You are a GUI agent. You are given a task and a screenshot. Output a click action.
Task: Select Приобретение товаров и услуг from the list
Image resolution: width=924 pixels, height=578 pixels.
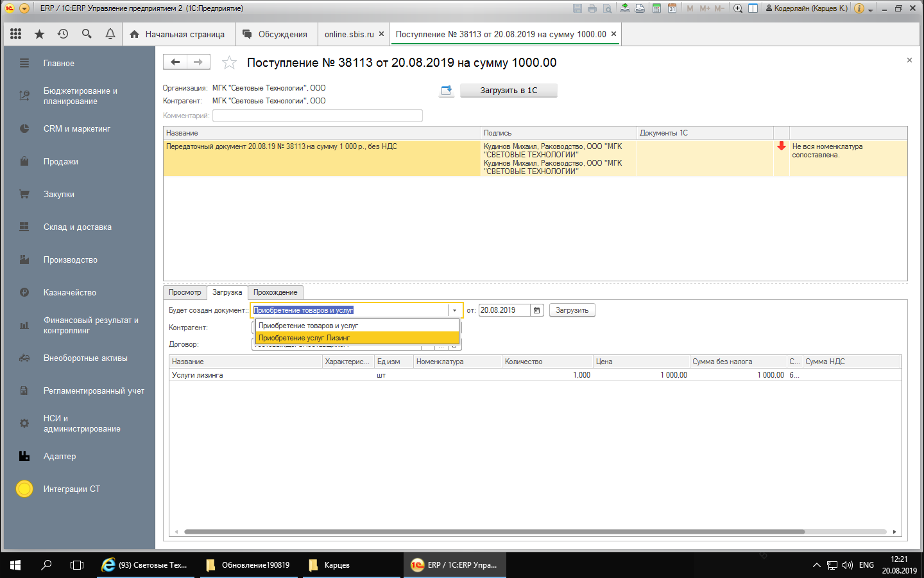click(357, 326)
